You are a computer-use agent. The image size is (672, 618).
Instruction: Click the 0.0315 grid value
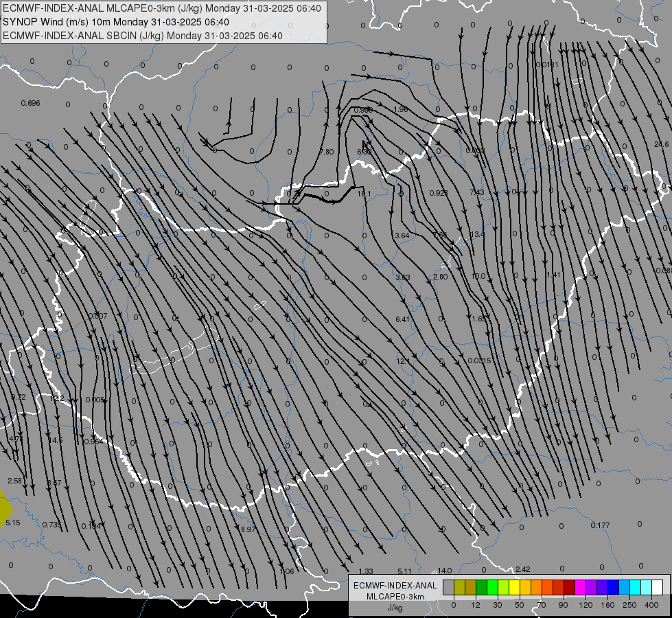(x=479, y=360)
